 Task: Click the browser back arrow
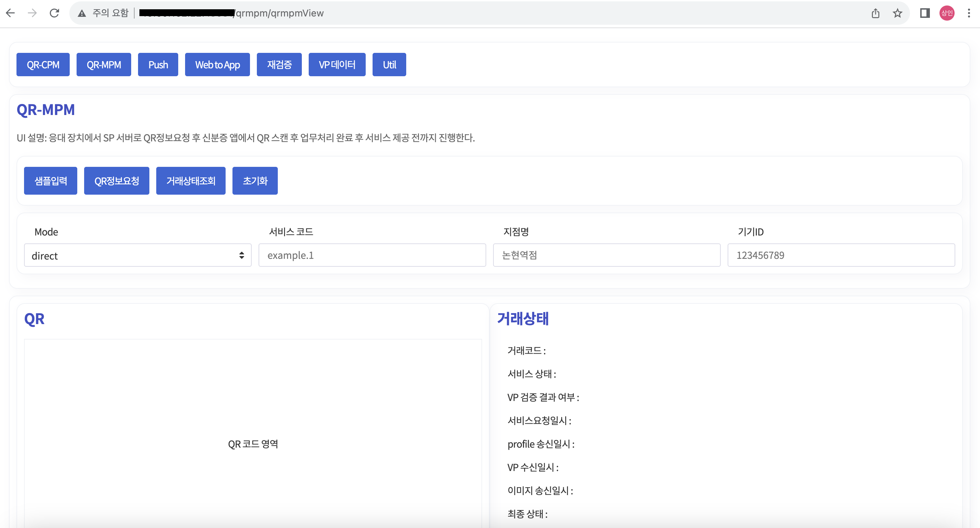click(11, 13)
